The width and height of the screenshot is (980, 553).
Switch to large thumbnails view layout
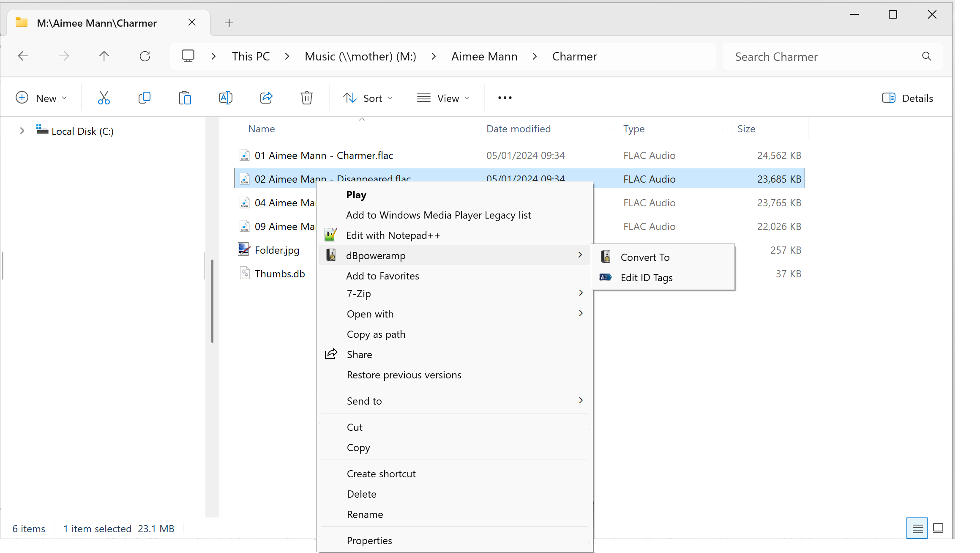point(938,528)
